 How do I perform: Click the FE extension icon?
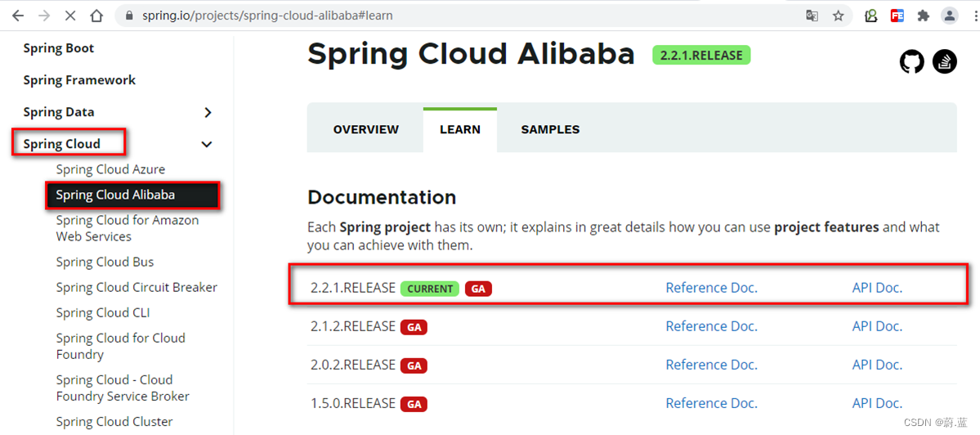[x=897, y=16]
